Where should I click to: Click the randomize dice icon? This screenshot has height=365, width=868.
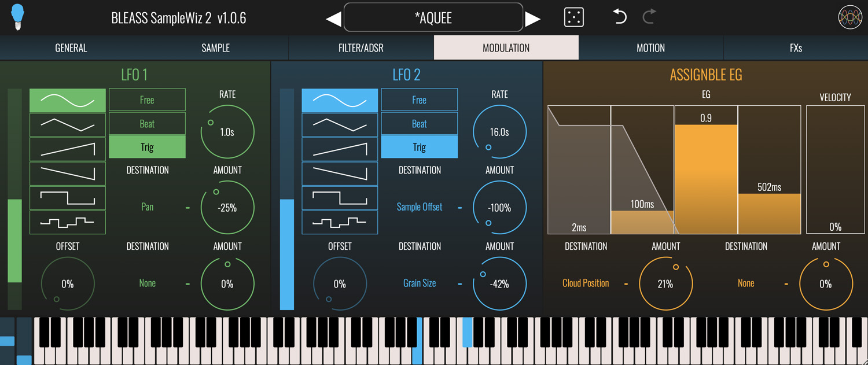(x=573, y=17)
